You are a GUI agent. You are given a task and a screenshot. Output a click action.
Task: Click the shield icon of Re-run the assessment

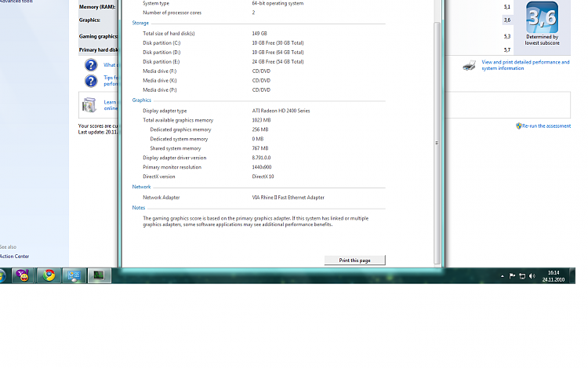519,126
